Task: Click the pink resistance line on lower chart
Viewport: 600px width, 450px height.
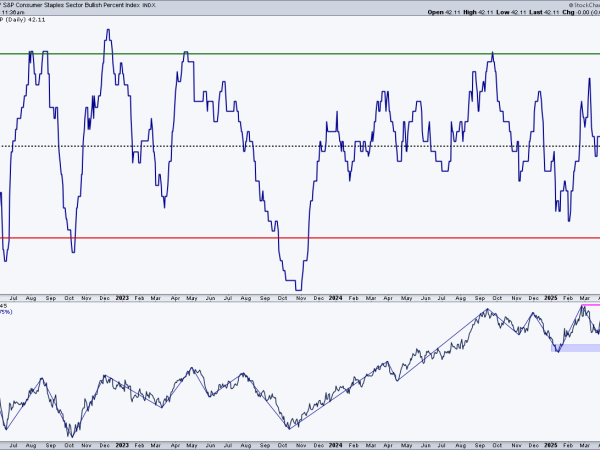Action: click(590, 305)
